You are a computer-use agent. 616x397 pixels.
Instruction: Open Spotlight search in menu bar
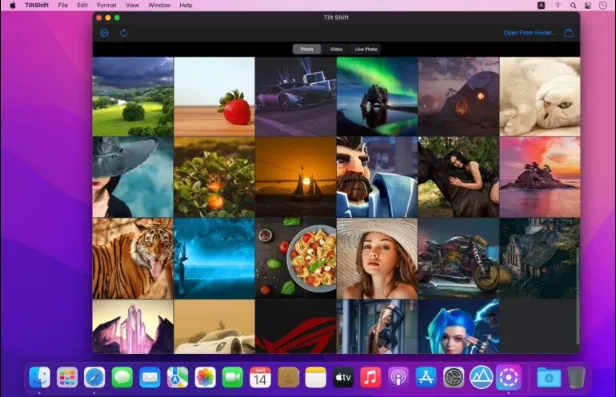coord(573,5)
